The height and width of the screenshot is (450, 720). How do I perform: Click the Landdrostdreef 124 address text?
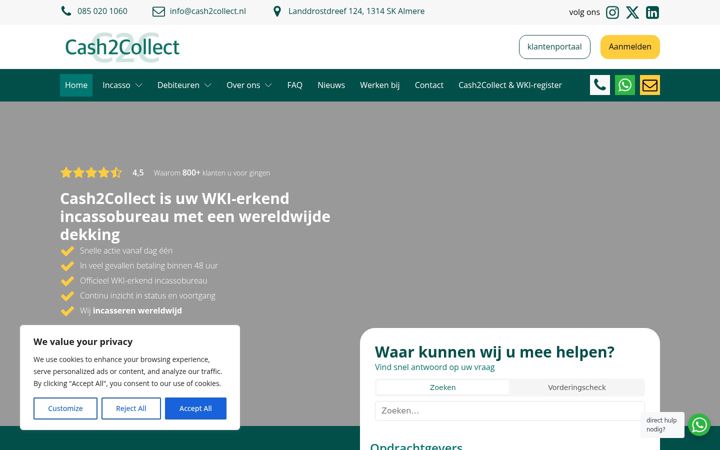point(356,11)
